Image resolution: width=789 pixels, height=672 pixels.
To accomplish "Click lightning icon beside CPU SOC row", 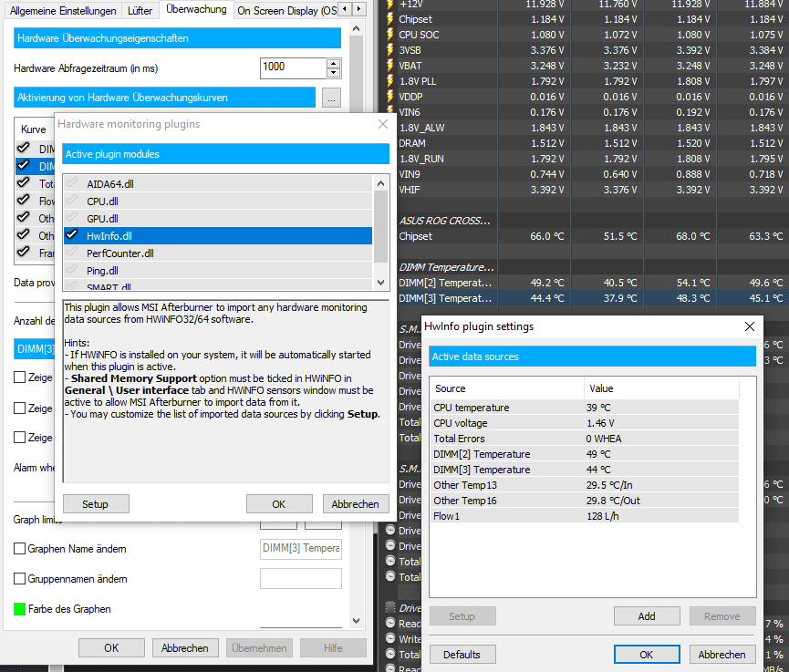I will pyautogui.click(x=389, y=35).
